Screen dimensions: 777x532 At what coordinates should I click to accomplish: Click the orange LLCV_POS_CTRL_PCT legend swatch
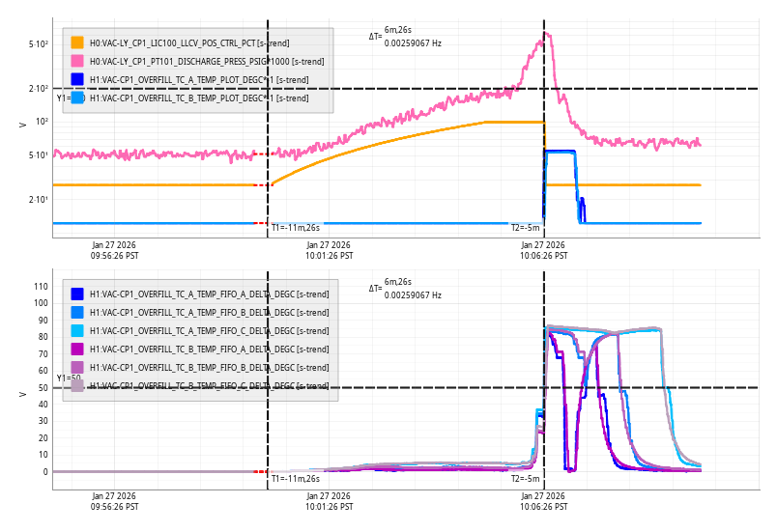point(77,42)
